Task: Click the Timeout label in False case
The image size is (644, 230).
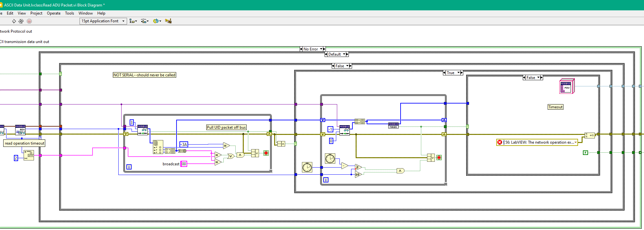Action: 555,107
